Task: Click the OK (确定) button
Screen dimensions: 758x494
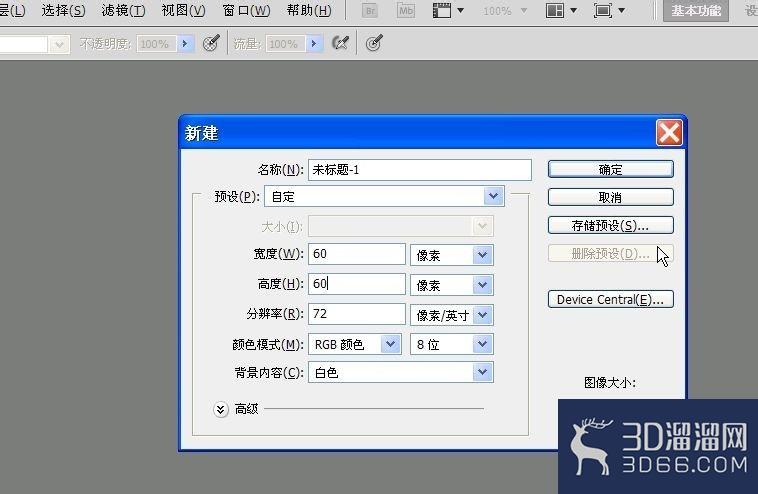Action: click(x=611, y=170)
